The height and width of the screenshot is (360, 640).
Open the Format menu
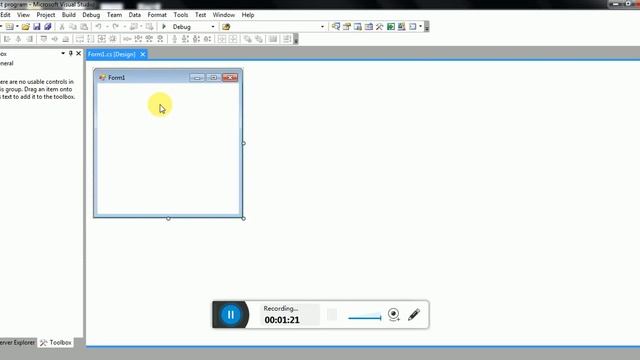tap(157, 15)
